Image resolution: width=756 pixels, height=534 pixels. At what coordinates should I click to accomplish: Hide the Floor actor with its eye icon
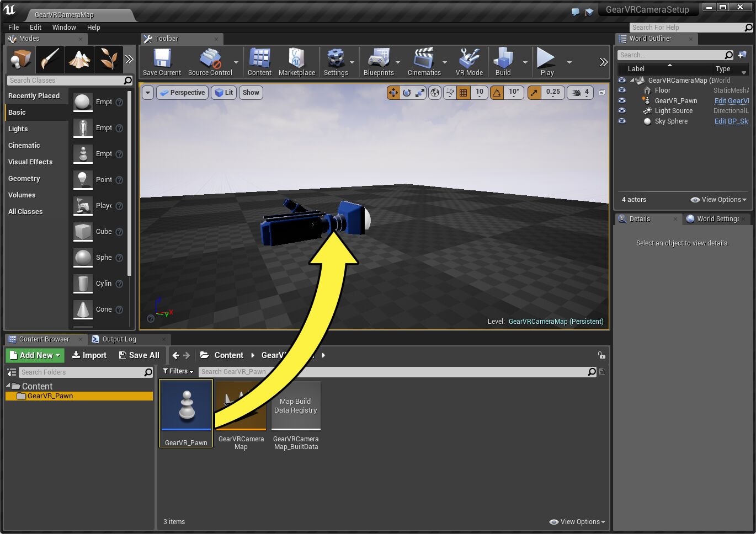(x=622, y=90)
